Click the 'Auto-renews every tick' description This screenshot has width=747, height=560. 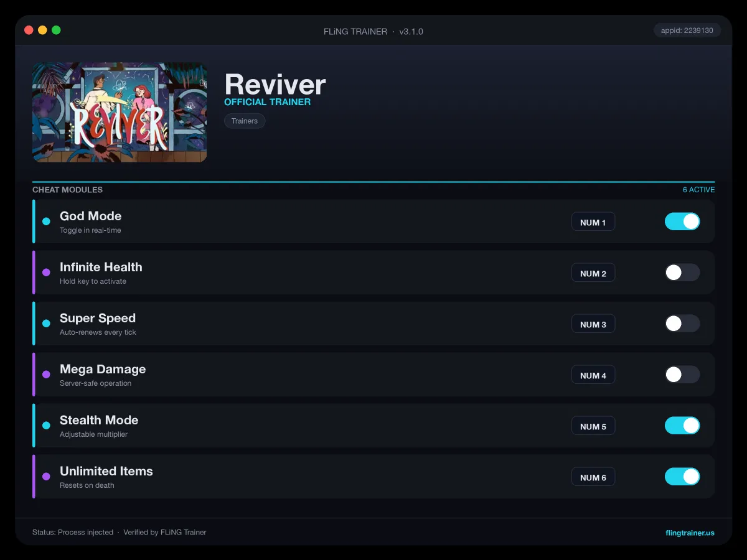[x=98, y=332]
